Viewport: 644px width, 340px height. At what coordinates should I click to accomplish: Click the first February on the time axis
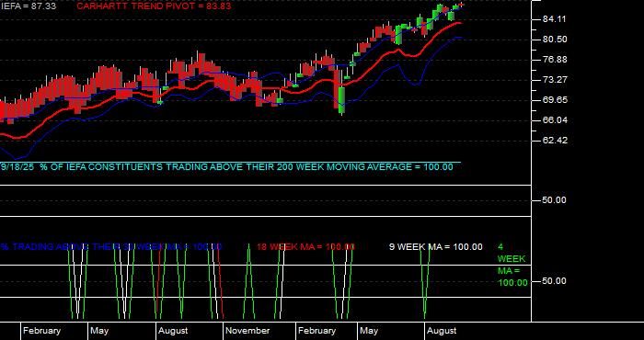tap(42, 331)
